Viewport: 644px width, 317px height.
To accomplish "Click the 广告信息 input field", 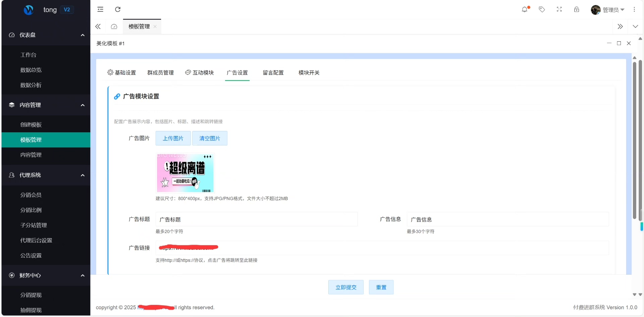I will [x=508, y=219].
